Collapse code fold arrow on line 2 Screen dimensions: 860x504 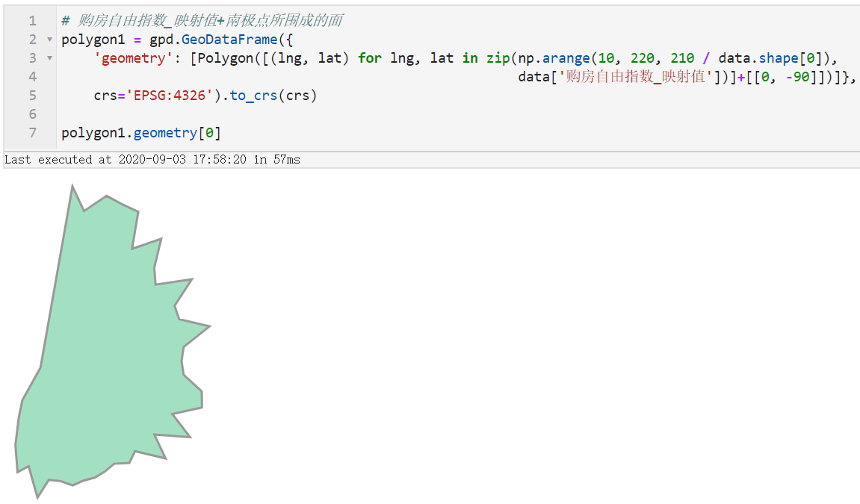(x=49, y=40)
